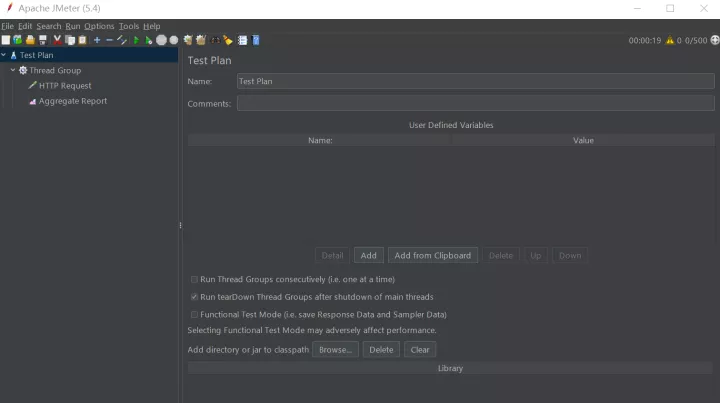Save the test plan with floppy icon
Image resolution: width=720 pixels, height=403 pixels.
pos(43,40)
